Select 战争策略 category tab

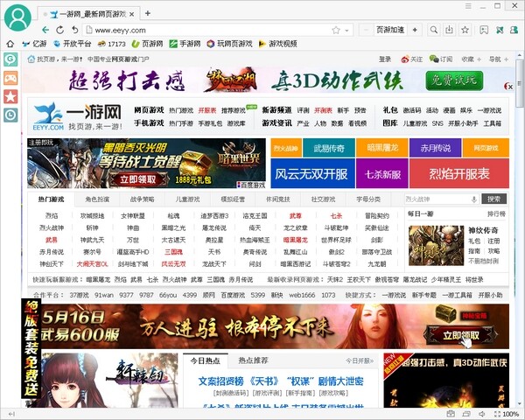[143, 199]
